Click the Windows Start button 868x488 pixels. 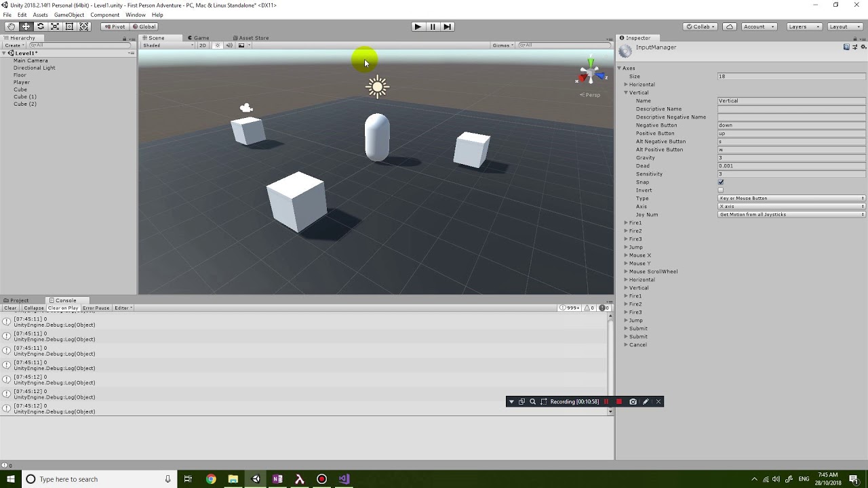pos(11,479)
